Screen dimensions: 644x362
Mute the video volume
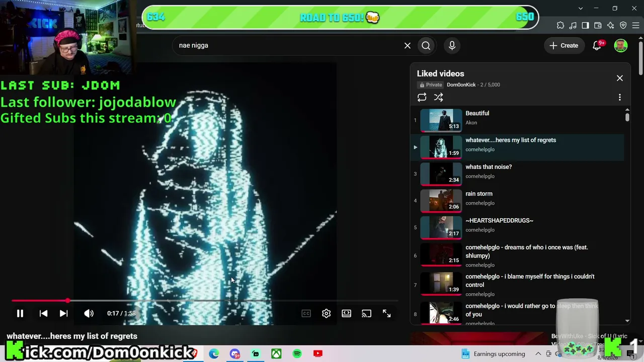pos(89,313)
